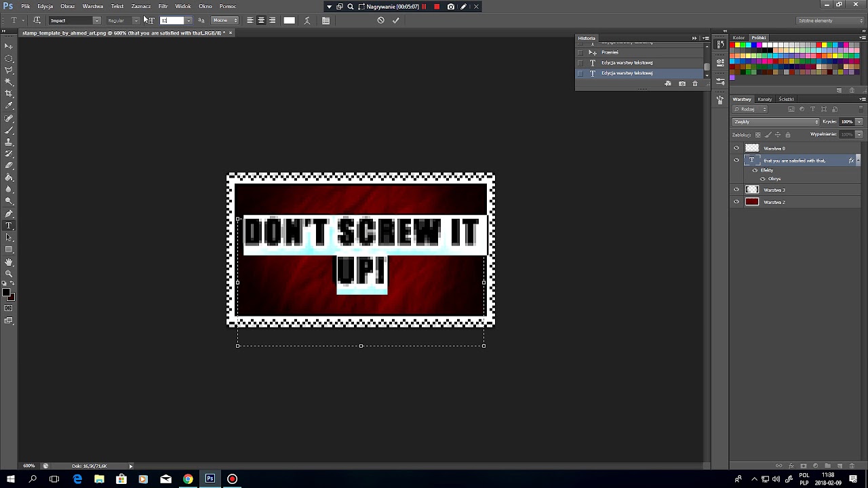This screenshot has width=868, height=488.
Task: Delete current history state
Action: 695,83
